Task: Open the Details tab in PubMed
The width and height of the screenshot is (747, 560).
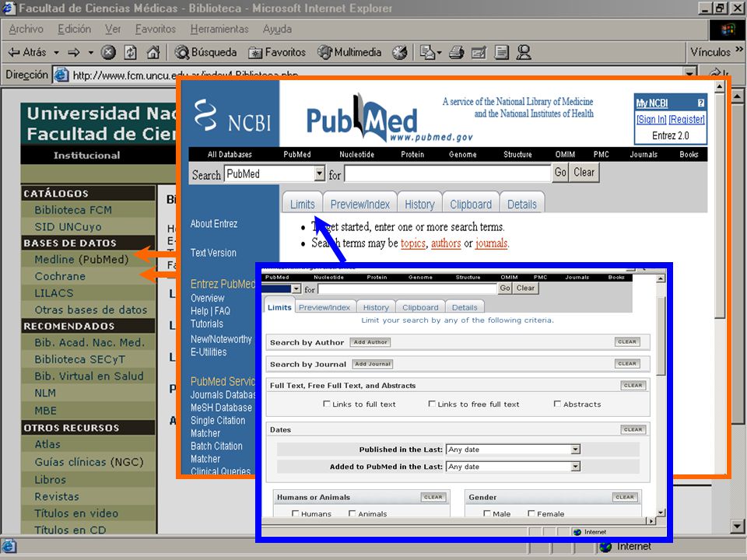Action: (521, 205)
